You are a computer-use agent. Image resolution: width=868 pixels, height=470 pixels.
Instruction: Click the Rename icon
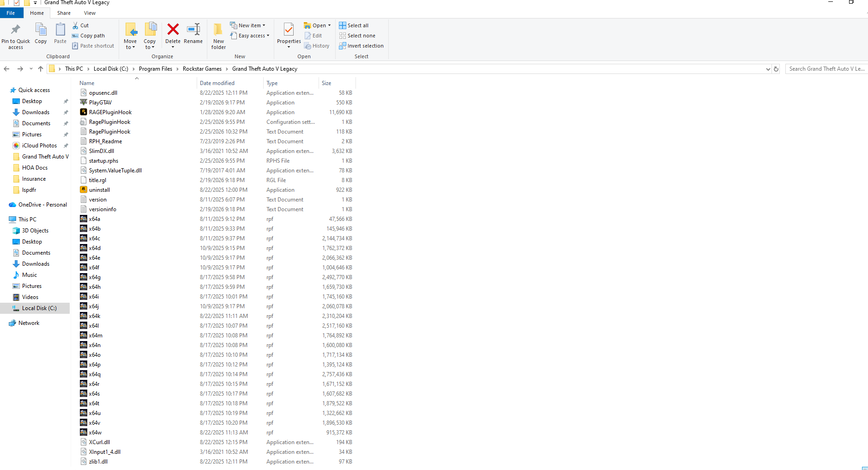click(193, 30)
